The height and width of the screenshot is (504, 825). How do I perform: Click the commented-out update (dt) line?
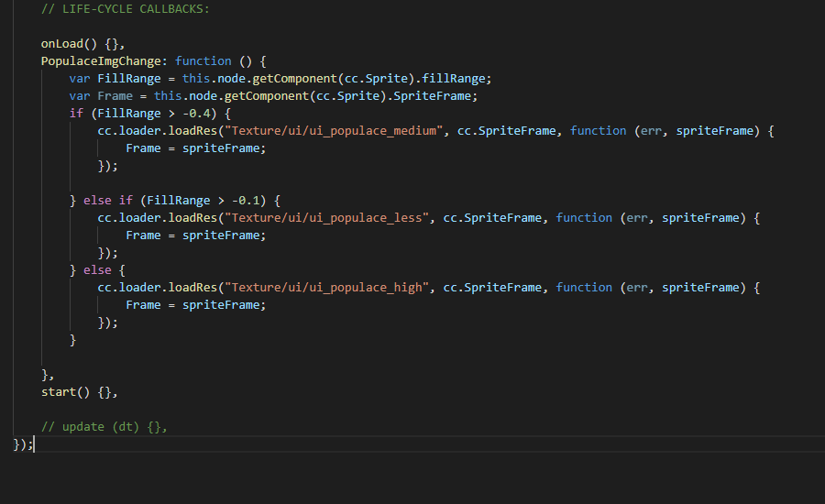pyautogui.click(x=104, y=427)
